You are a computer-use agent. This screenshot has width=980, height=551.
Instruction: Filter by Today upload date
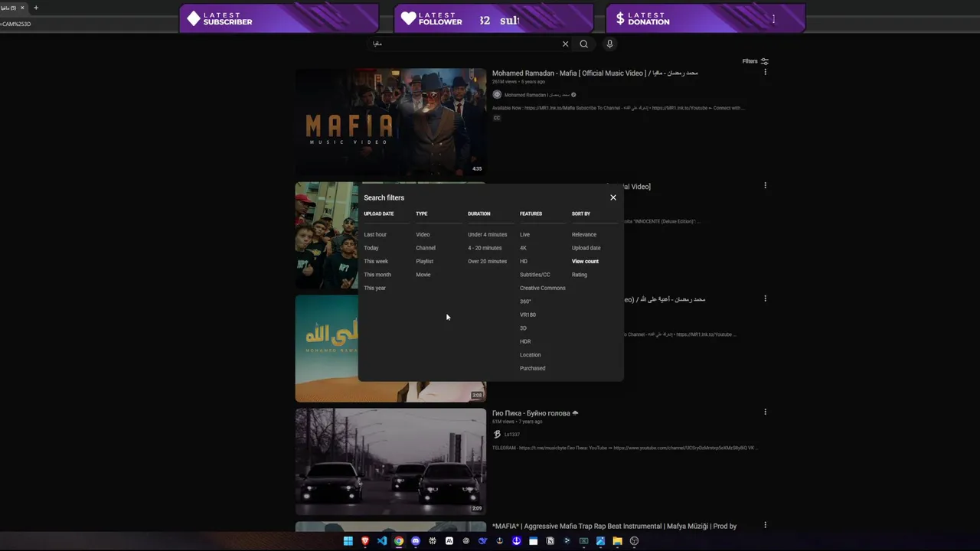(371, 248)
